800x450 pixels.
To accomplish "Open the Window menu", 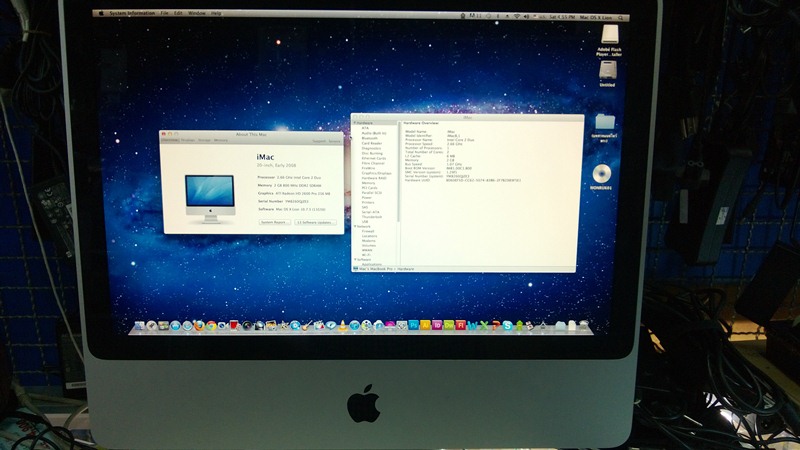I will tap(197, 13).
